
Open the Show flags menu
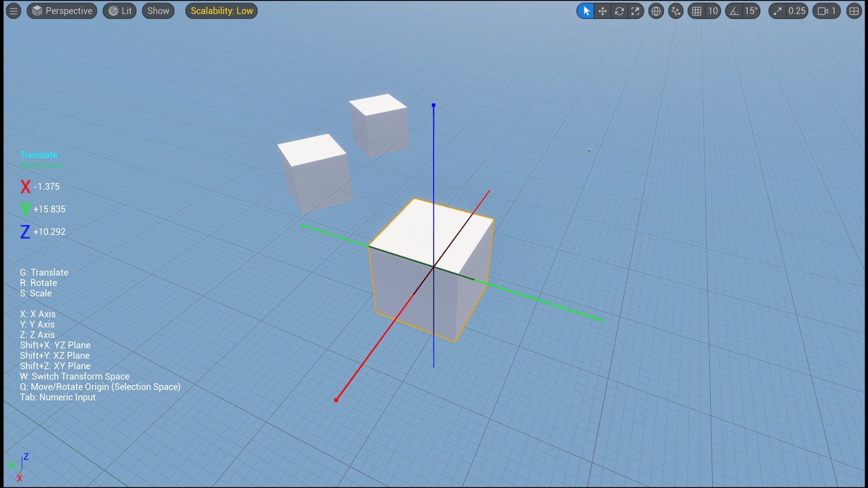pyautogui.click(x=158, y=11)
